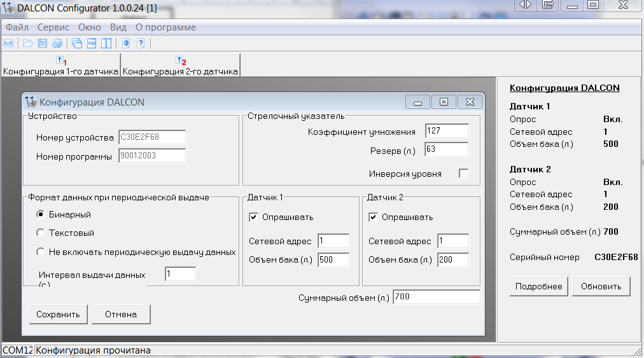
Task: Open the Файл menu
Action: (17, 27)
